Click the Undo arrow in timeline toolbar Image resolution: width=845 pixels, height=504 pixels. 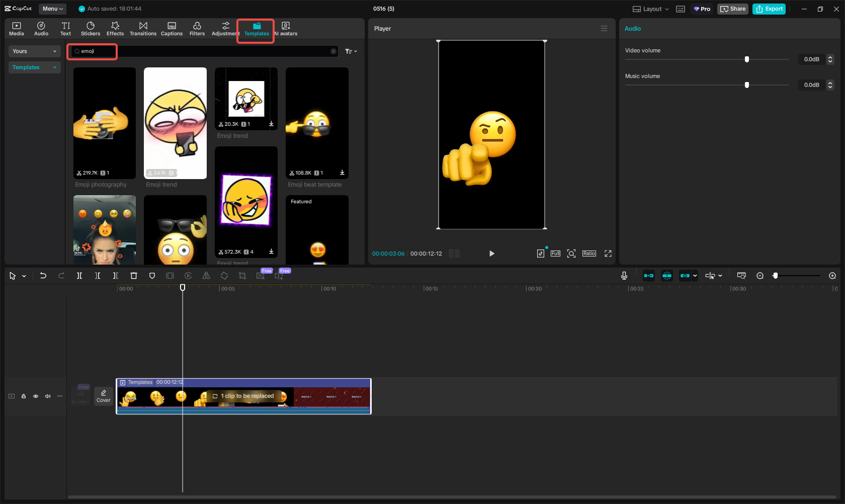[x=43, y=276]
